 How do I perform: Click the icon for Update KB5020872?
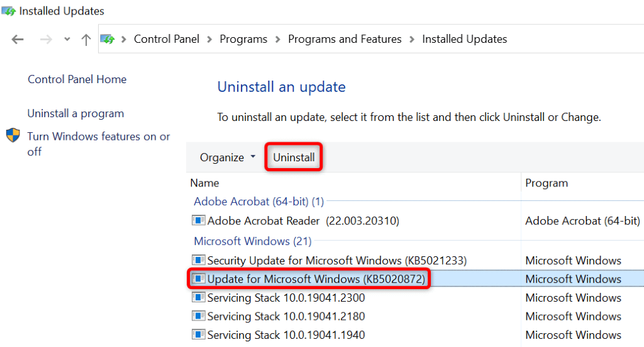pyautogui.click(x=199, y=278)
